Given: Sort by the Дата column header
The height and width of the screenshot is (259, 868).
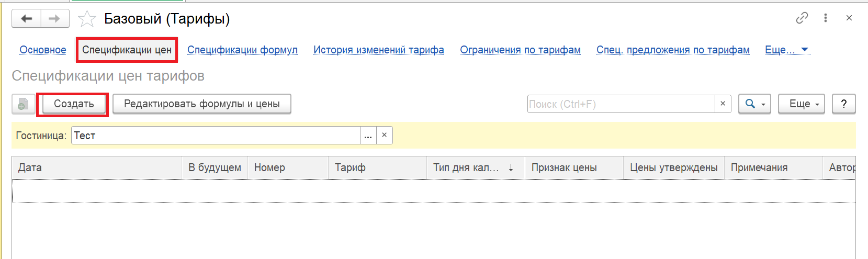Looking at the screenshot, I should (x=97, y=168).
